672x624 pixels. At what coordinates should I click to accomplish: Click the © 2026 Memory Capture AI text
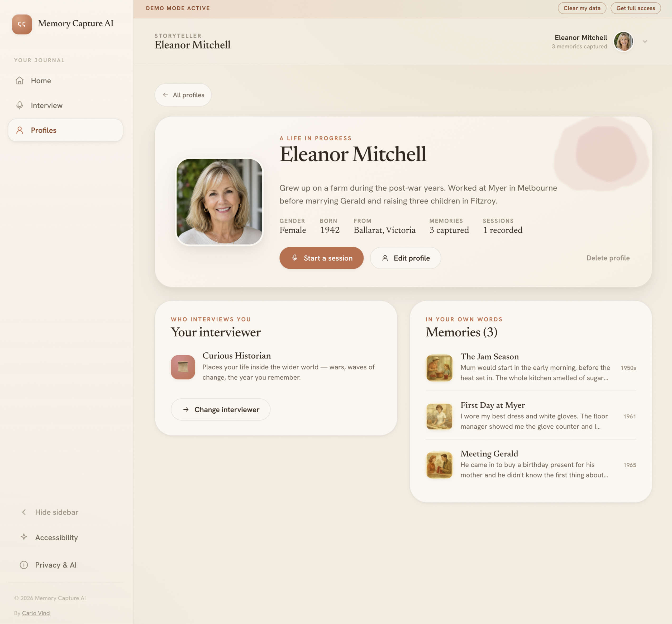[x=50, y=598]
